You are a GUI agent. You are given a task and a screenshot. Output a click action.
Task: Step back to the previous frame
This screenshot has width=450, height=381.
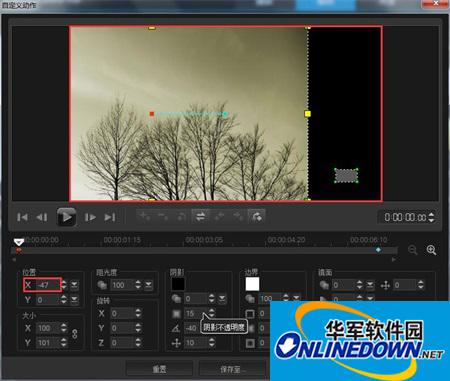42,217
